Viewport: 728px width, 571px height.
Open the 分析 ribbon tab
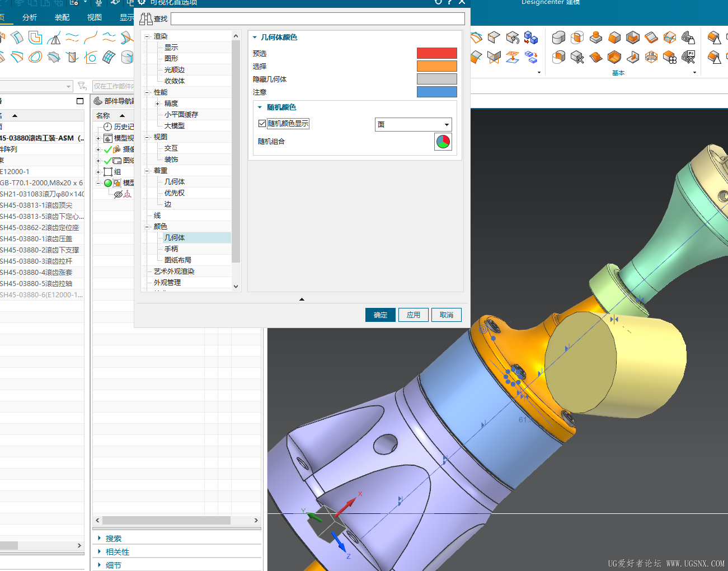pos(30,17)
